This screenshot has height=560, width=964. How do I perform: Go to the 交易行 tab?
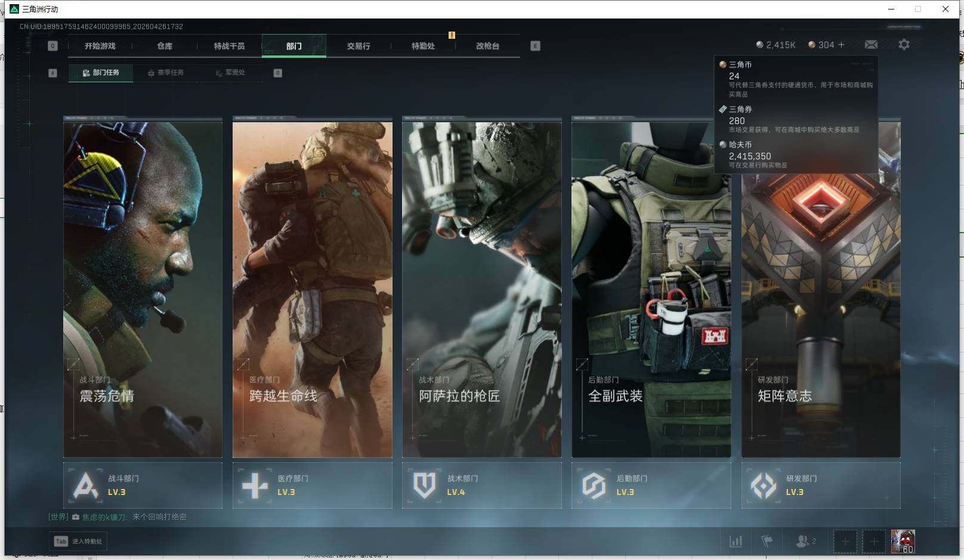pos(359,46)
